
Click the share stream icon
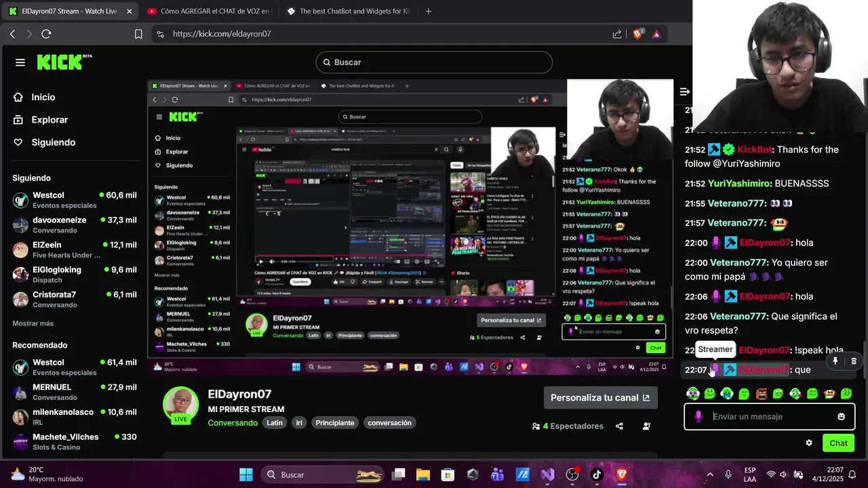[x=619, y=426]
